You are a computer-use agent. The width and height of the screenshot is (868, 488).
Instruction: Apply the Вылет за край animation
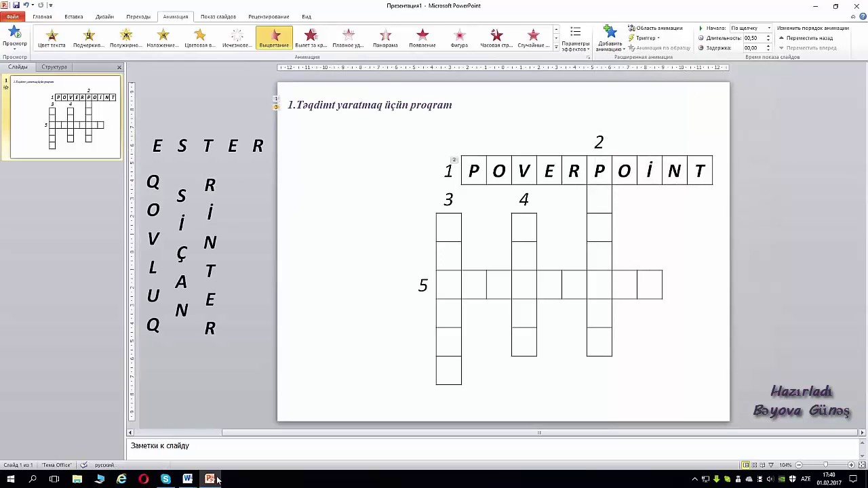(x=311, y=38)
